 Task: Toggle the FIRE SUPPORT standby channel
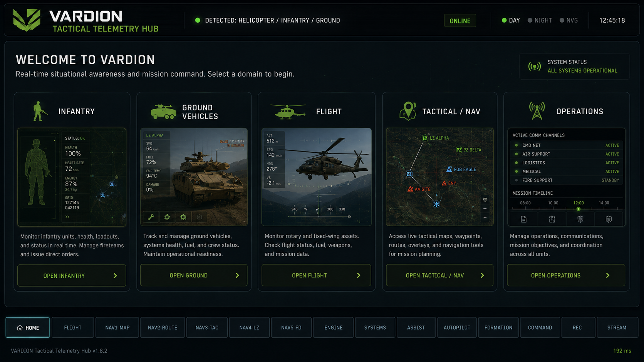pos(566,180)
